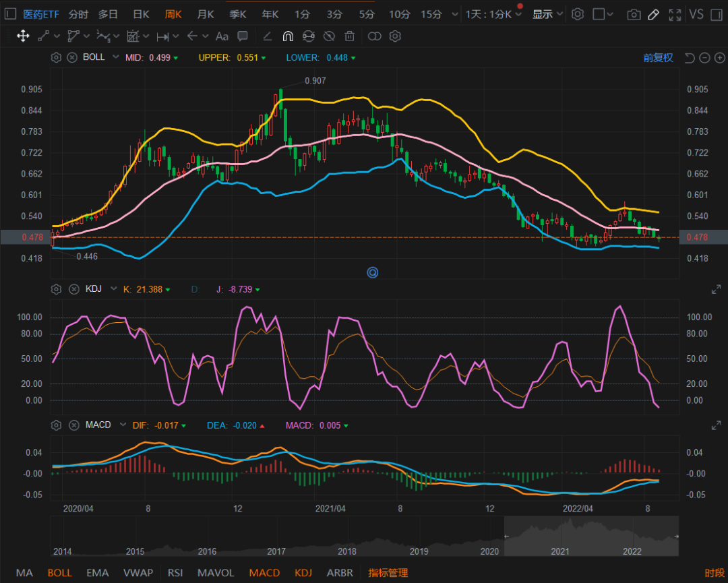Open drawing toolbar settings gear
728x583 pixels.
(395, 36)
